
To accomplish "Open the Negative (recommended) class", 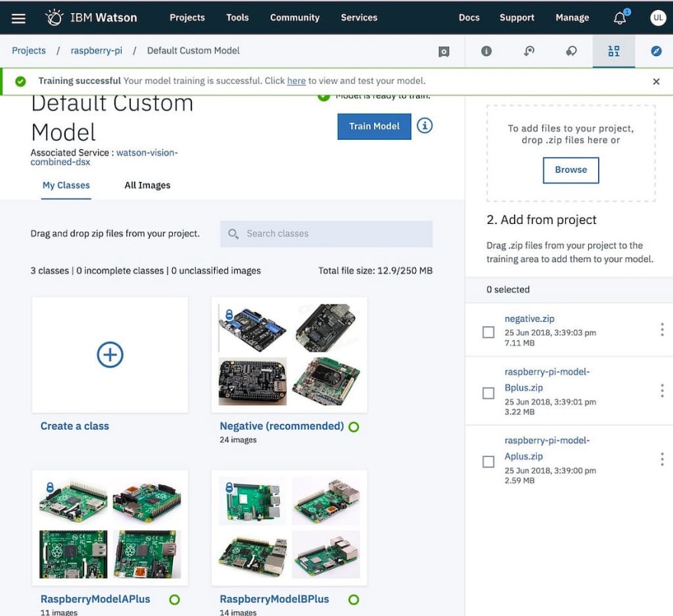I will pyautogui.click(x=281, y=426).
